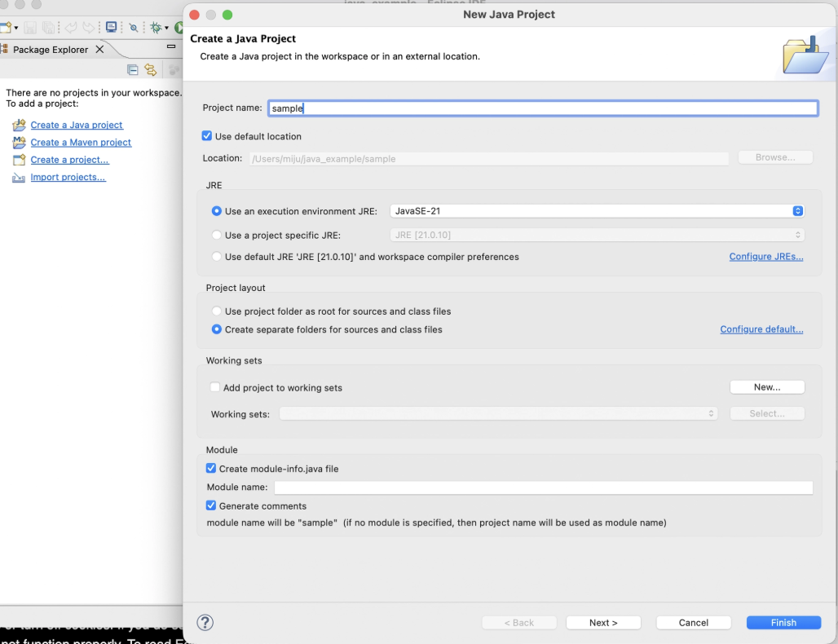
Task: Click the < Back button
Action: [519, 623]
